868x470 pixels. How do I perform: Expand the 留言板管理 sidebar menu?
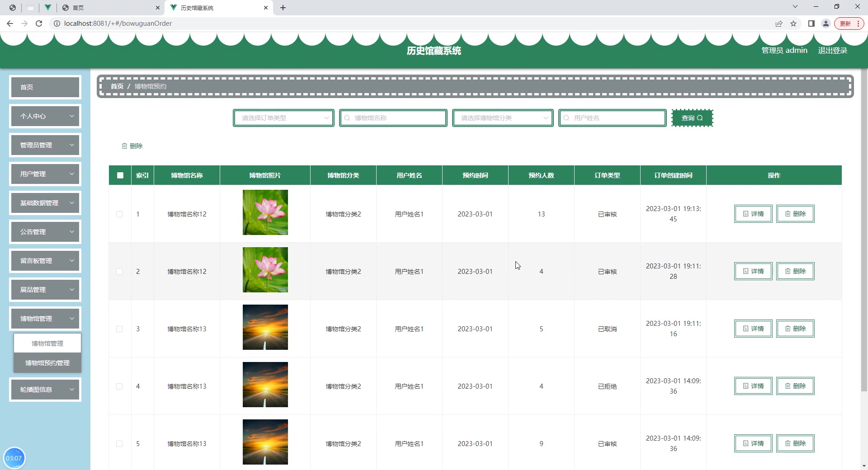click(45, 261)
